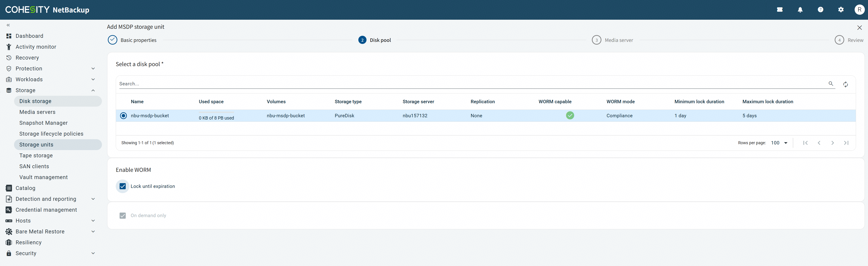This screenshot has width=868, height=266.
Task: Jump to Review step
Action: point(849,40)
